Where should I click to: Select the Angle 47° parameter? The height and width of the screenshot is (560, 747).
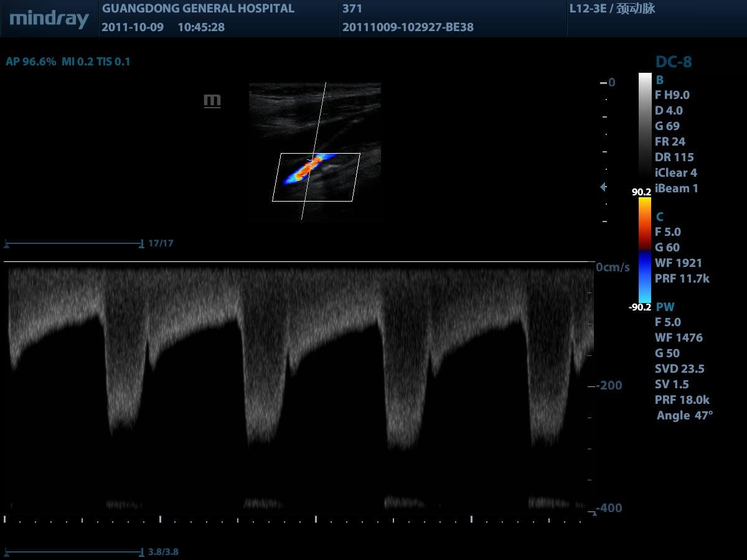(684, 416)
